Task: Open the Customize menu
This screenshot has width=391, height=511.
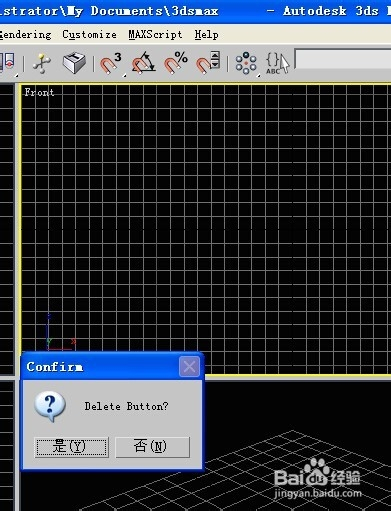Action: (89, 35)
